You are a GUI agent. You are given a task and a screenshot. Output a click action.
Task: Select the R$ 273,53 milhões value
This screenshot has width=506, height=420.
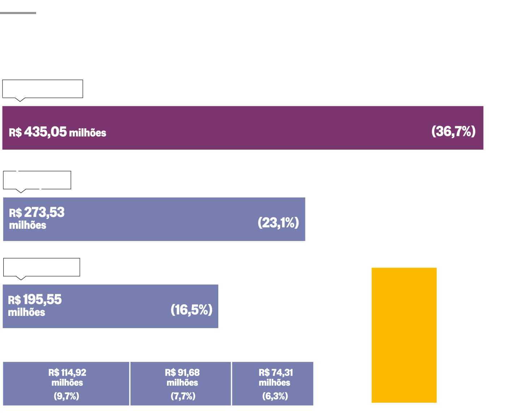(37, 218)
